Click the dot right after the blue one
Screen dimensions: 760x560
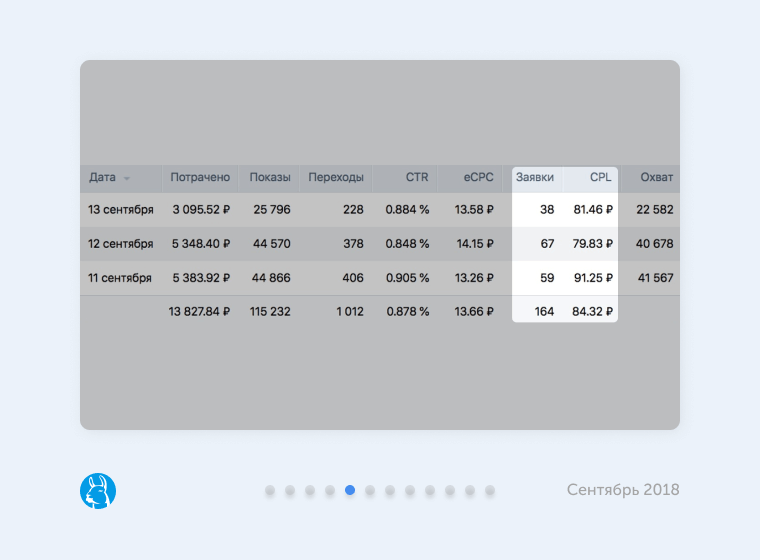(370, 490)
